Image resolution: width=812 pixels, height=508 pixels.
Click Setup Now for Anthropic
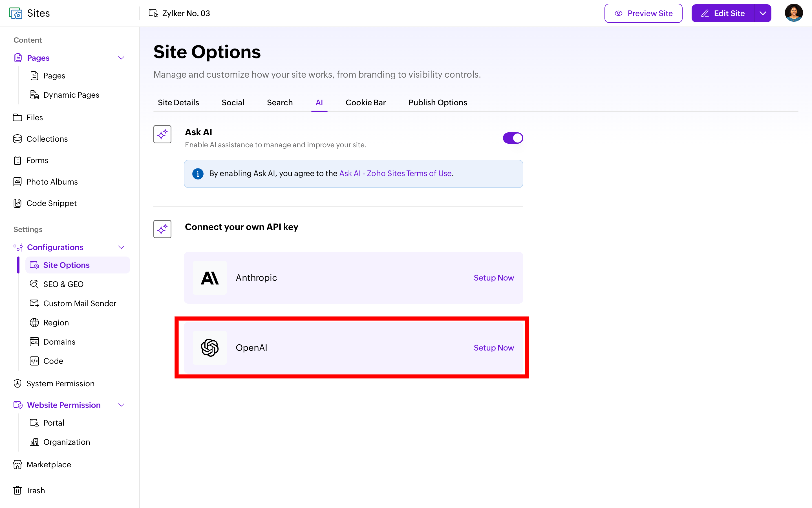tap(494, 278)
